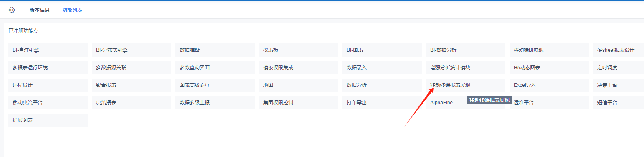This screenshot has height=157, width=644.
Task: Click the 聚合报表 feature item
Action: 132,85
